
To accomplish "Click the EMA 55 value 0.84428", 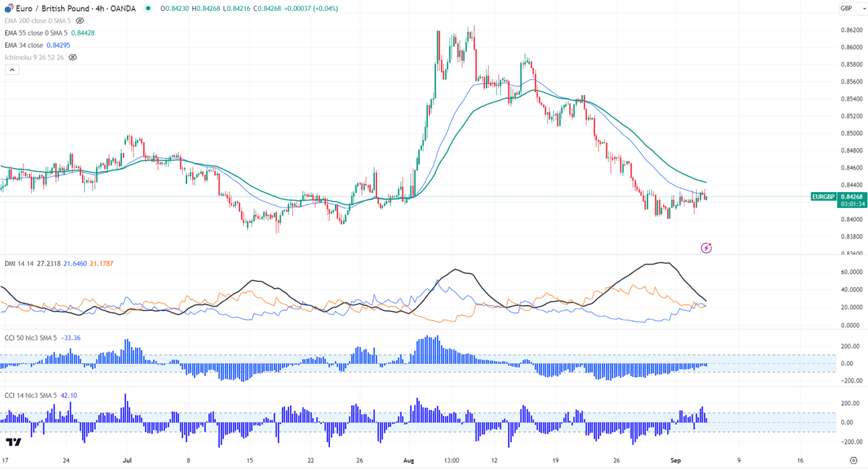I will 83,33.
